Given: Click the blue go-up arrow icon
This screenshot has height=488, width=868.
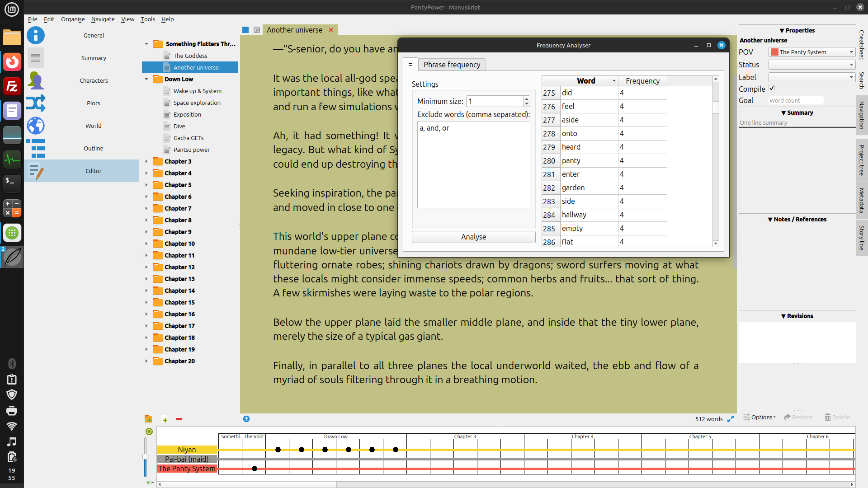Looking at the screenshot, I should point(246,419).
